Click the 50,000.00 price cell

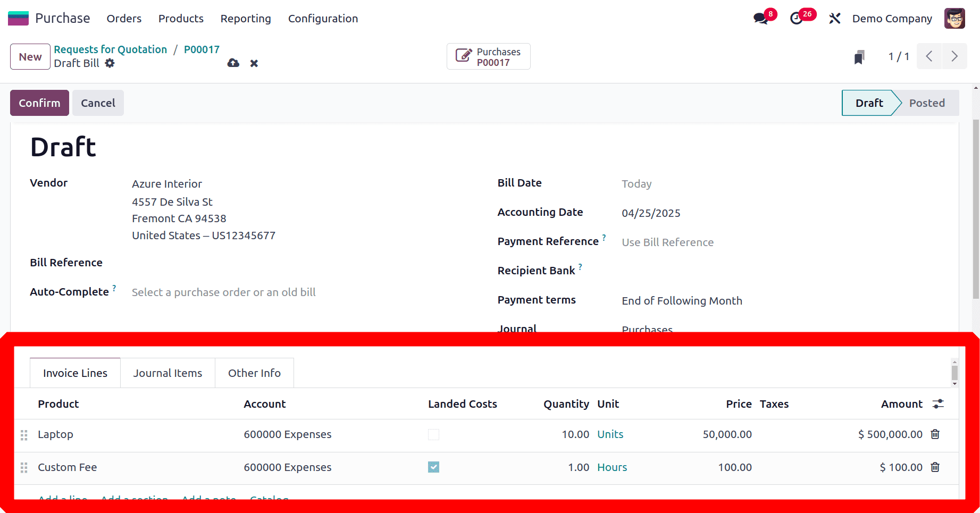click(x=727, y=434)
